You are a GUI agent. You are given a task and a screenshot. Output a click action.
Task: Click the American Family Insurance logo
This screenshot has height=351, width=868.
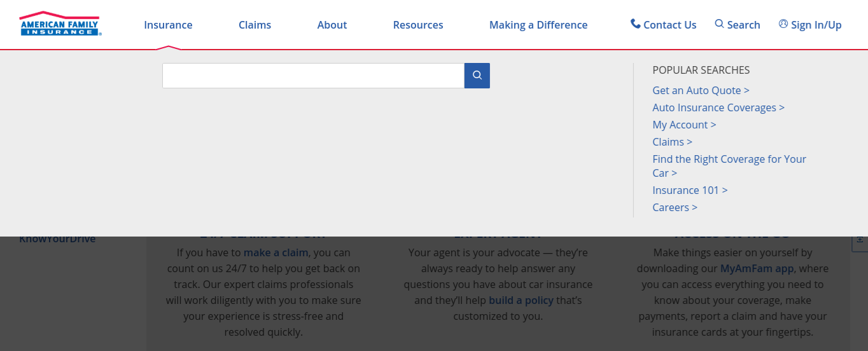(60, 24)
